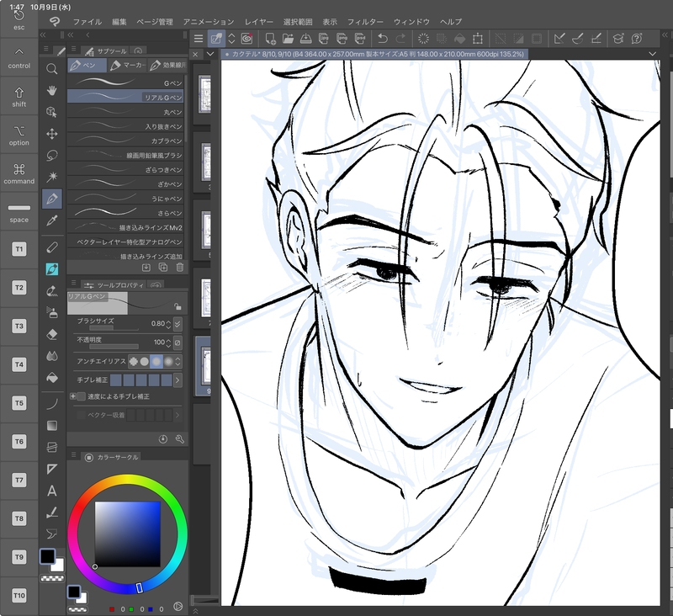Select the Frame border tool

pos(52,448)
